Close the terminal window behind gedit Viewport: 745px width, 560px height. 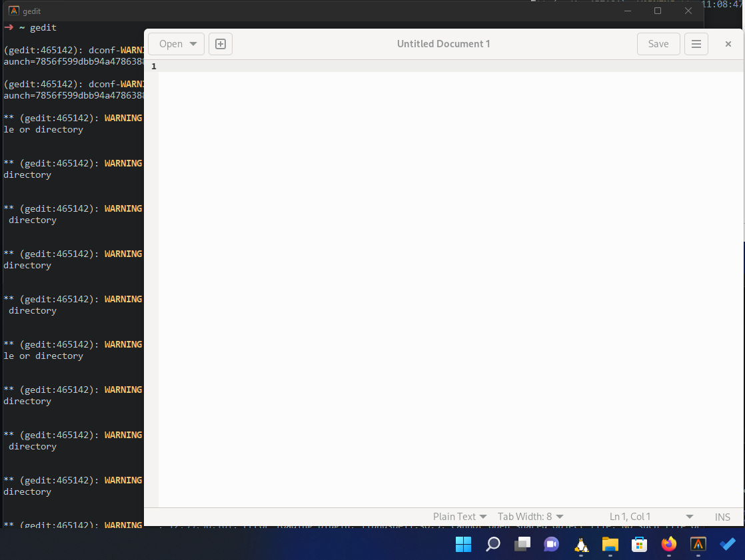click(688, 11)
